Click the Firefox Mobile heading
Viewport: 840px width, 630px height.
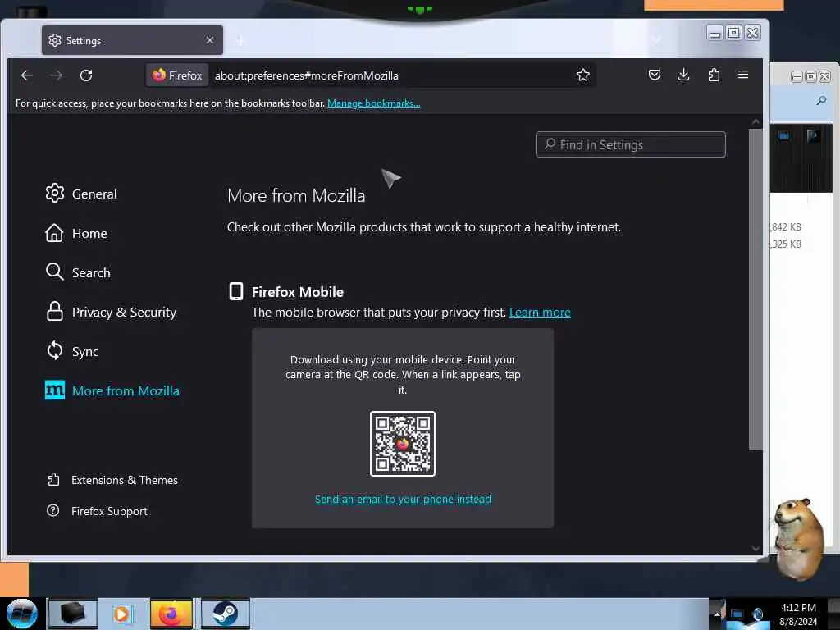click(297, 292)
